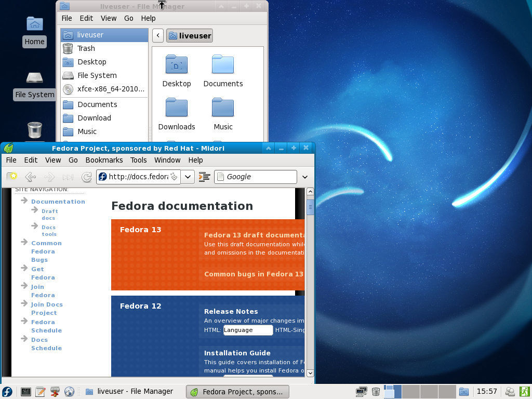
Task: Open a new tab in Midori
Action: point(12,177)
